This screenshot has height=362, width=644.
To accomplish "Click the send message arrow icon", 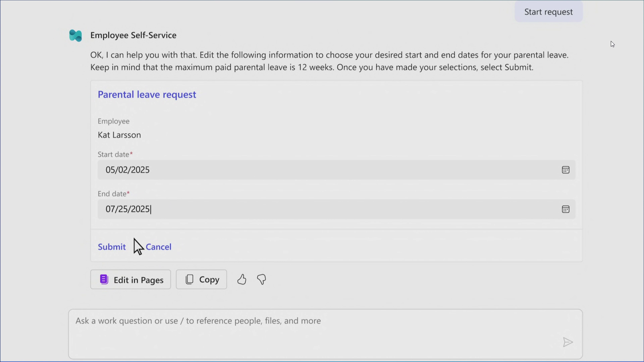I will [568, 342].
